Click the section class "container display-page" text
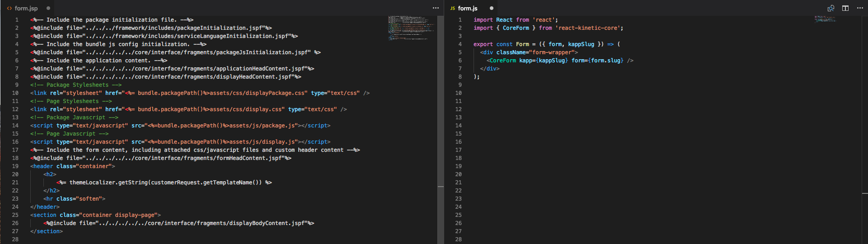868x244 pixels. click(118, 215)
